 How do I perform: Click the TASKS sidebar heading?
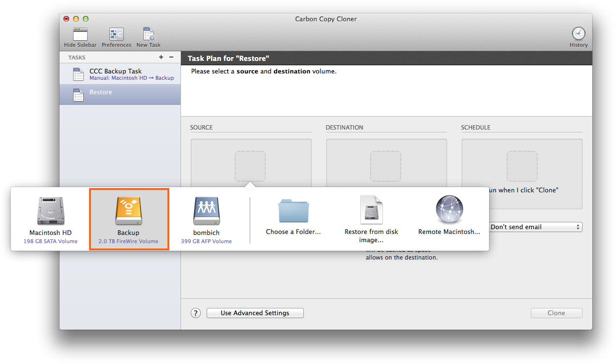(76, 58)
